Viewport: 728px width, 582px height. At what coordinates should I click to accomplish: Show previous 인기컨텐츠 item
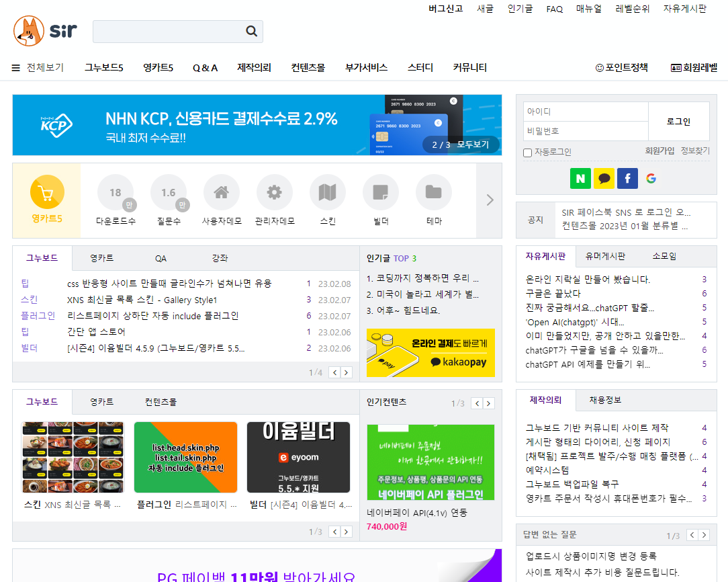click(x=477, y=403)
